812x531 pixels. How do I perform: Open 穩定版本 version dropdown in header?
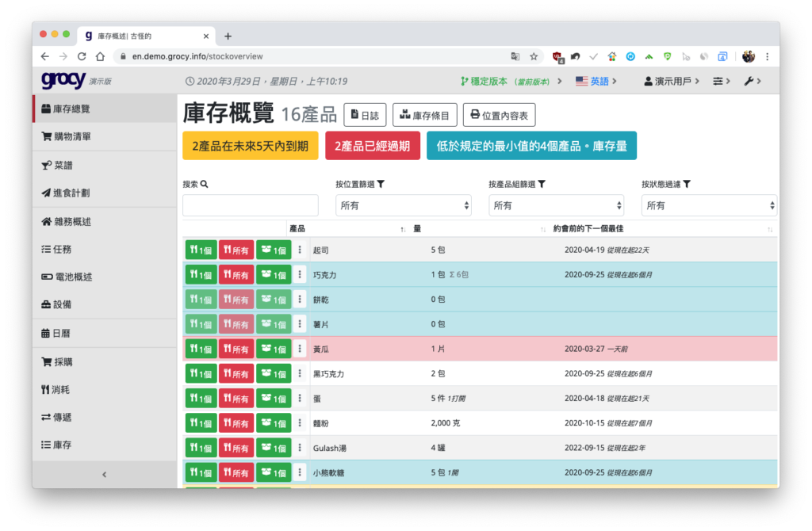point(511,82)
